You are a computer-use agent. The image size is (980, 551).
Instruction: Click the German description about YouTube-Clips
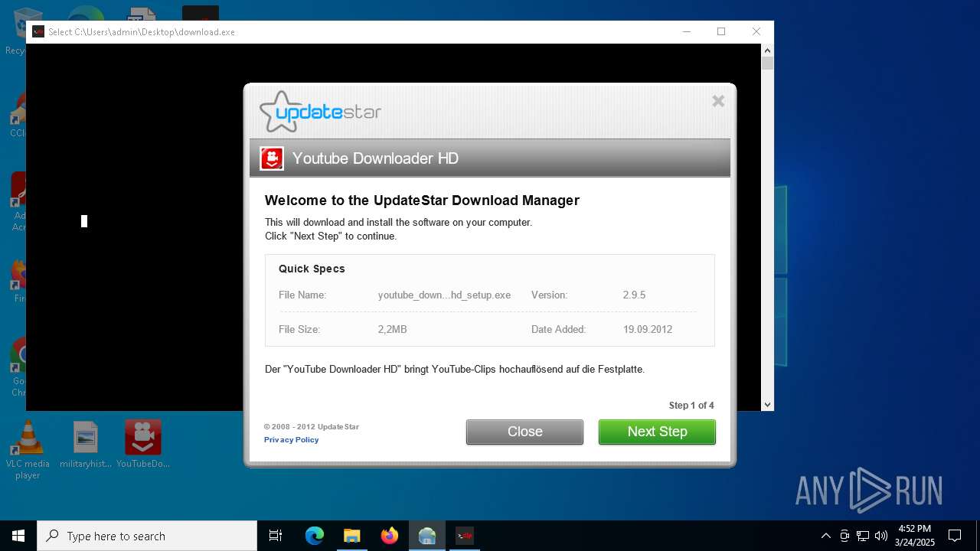click(x=455, y=369)
